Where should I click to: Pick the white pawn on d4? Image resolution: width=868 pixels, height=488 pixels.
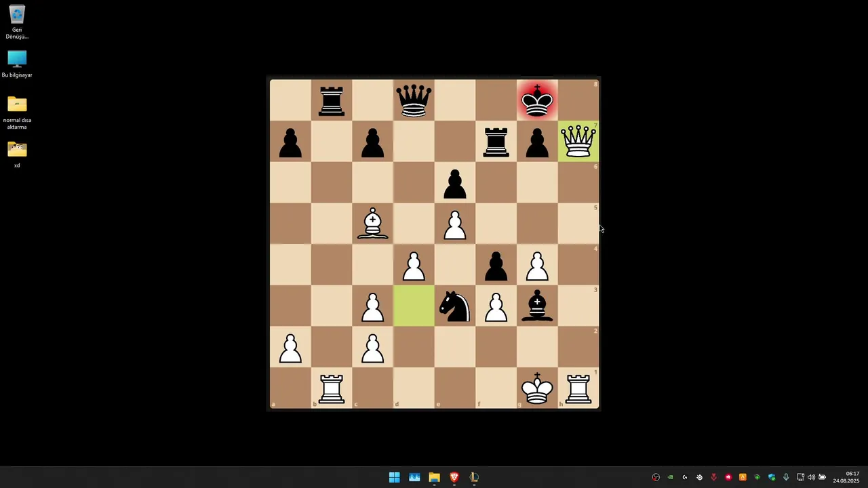point(414,266)
